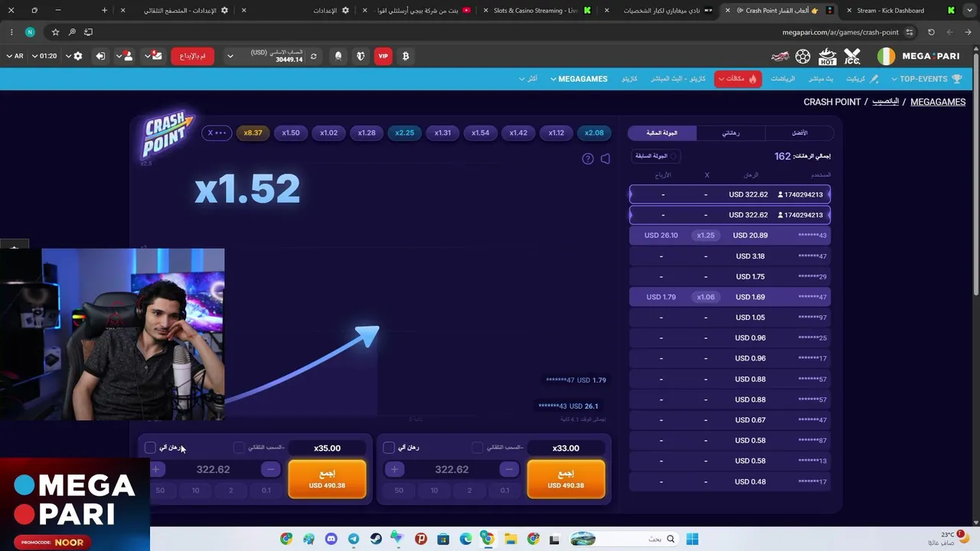The width and height of the screenshot is (980, 551).
Task: Click the Windows Start button
Action: pyautogui.click(x=692, y=539)
